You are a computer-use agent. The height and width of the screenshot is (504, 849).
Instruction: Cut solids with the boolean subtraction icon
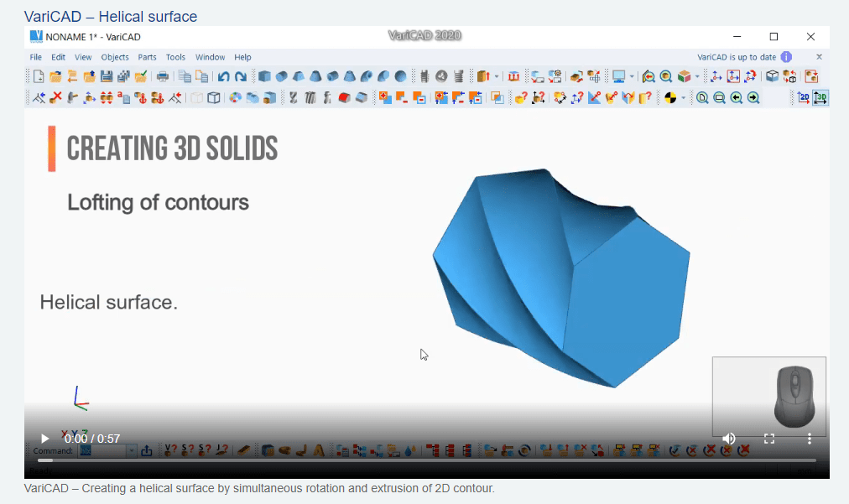pos(402,98)
